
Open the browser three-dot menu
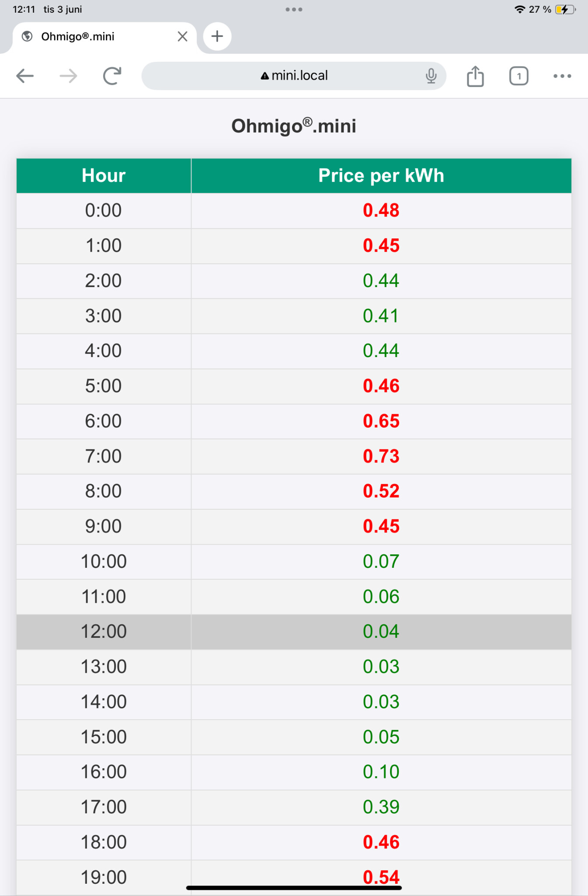coord(562,76)
